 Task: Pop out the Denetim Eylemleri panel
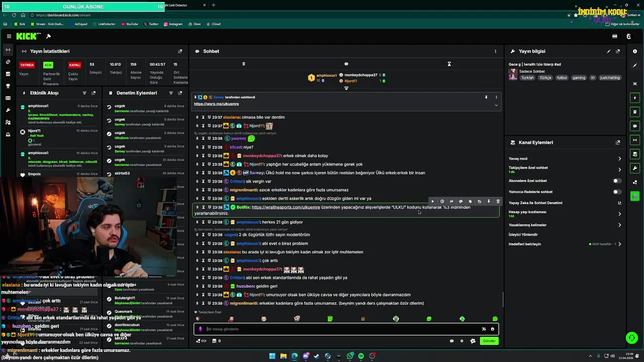pyautogui.click(x=180, y=93)
